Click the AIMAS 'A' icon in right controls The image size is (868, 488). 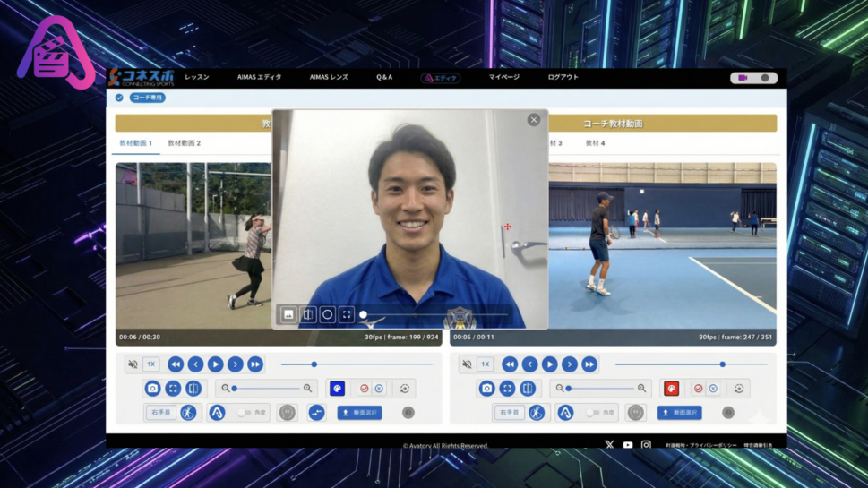[565, 413]
